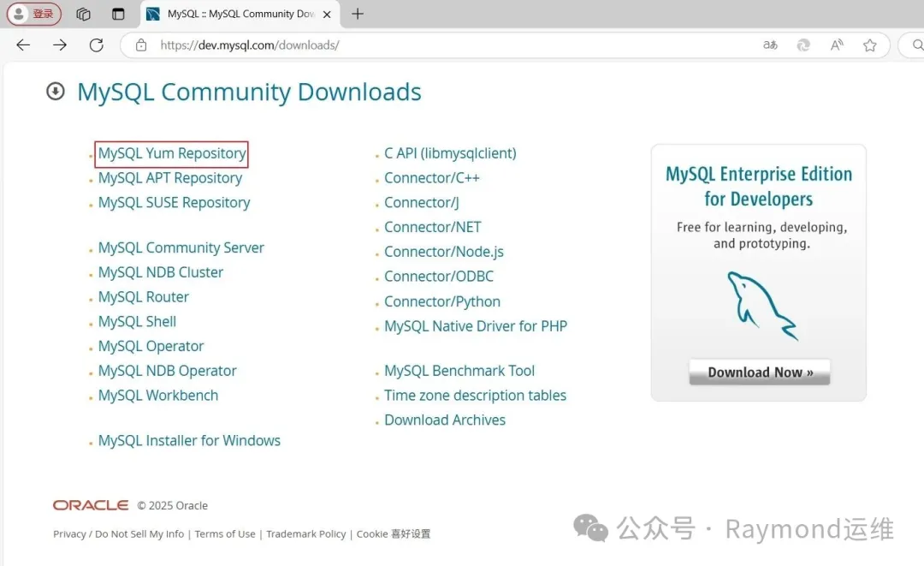The width and height of the screenshot is (924, 566).
Task: Open Privacy / Do Not Sell My Info
Action: point(118,533)
